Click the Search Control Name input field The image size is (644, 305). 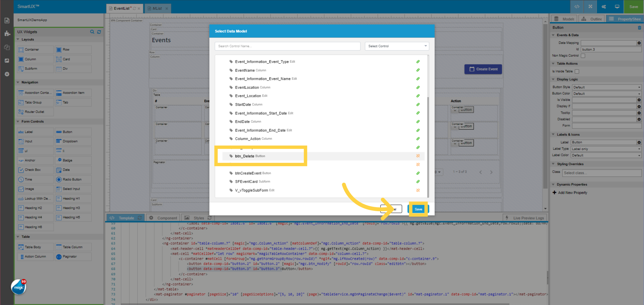coord(287,46)
